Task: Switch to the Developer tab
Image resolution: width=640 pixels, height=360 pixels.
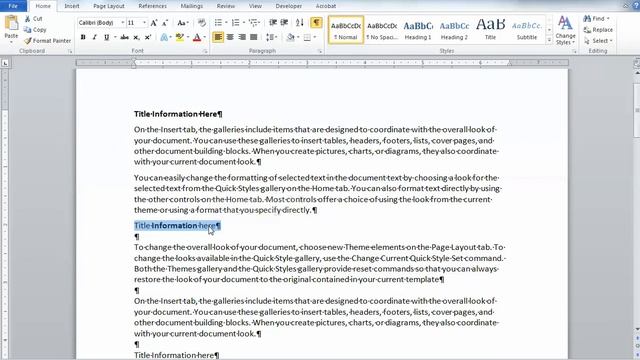Action: pyautogui.click(x=289, y=6)
